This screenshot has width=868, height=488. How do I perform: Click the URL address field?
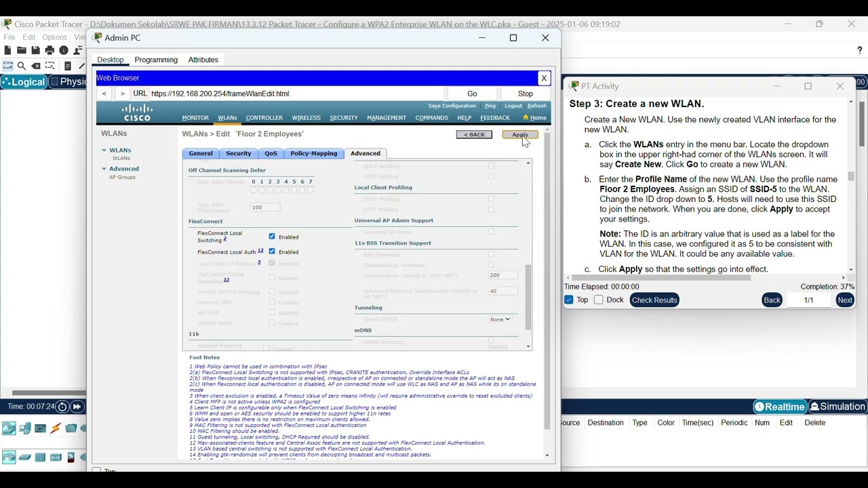[x=296, y=94]
